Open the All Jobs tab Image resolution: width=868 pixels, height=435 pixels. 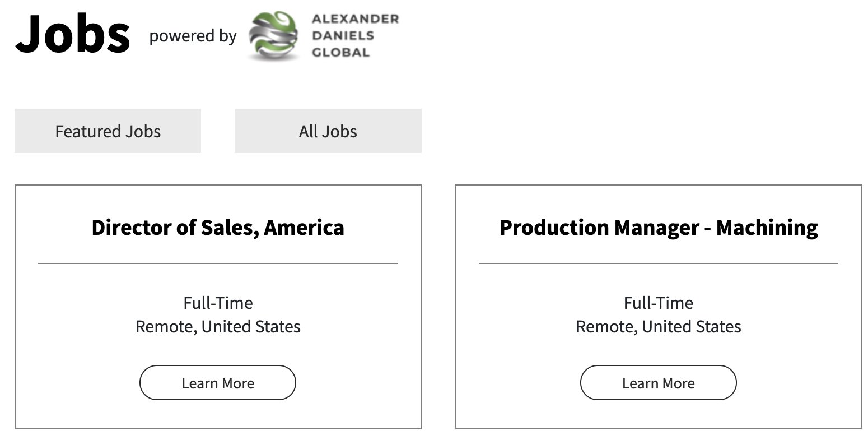coord(328,131)
